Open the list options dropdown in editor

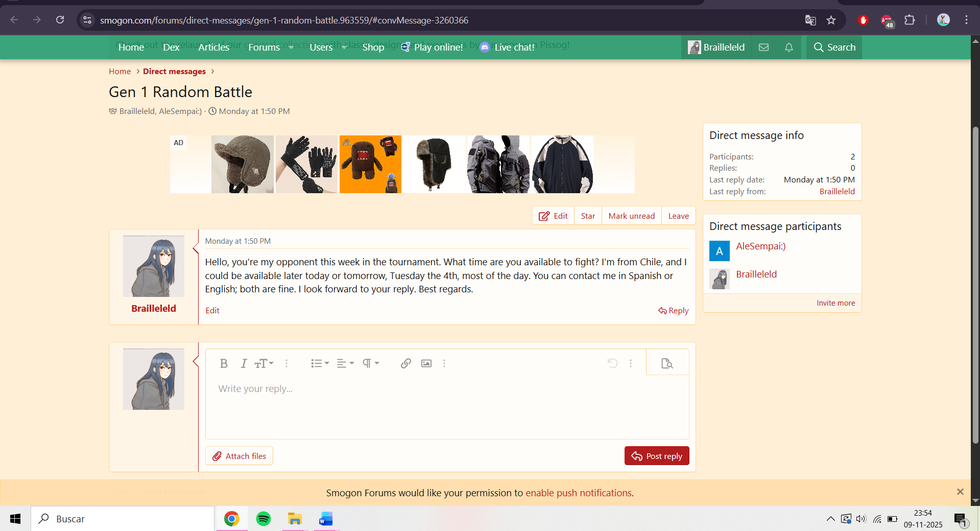320,363
